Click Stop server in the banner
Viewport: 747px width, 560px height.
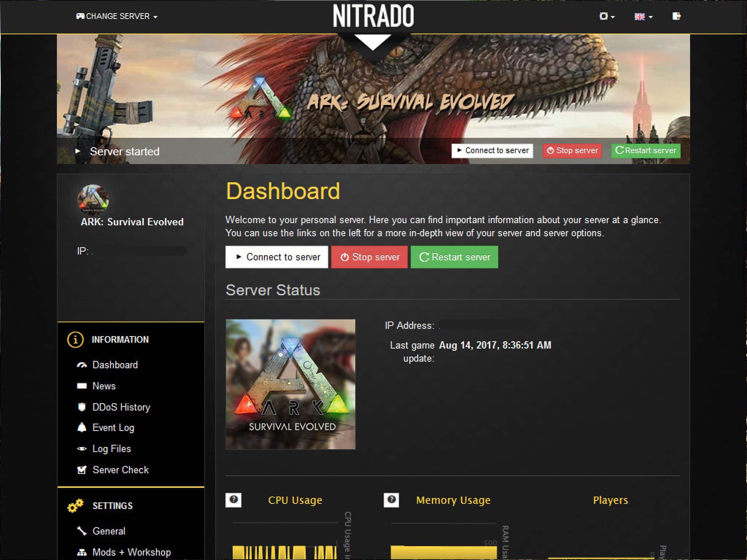click(x=572, y=151)
